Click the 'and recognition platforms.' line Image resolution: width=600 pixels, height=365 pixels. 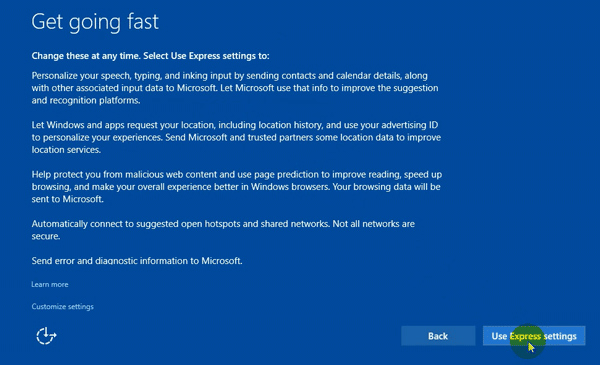pos(86,100)
